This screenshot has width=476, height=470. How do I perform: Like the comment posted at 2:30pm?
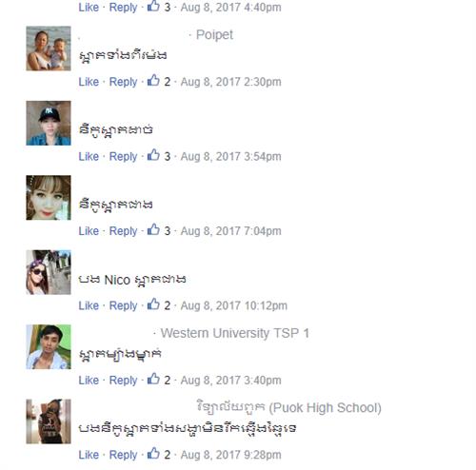[x=89, y=82]
